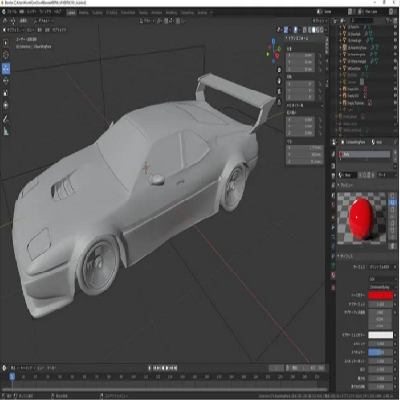This screenshot has height=400, width=400.
Task: Pick the Annotate pencil tool
Action: point(6,119)
